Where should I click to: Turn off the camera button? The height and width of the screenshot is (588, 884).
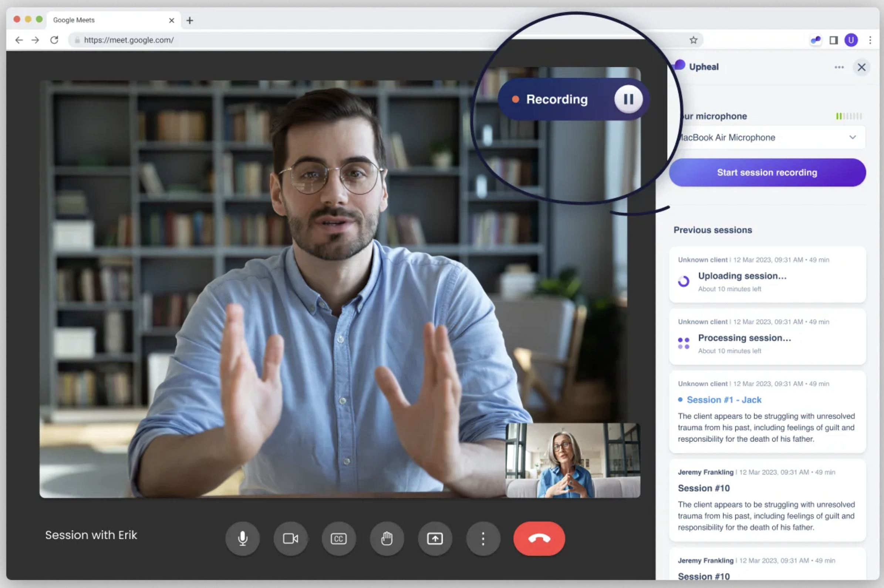pyautogui.click(x=290, y=538)
